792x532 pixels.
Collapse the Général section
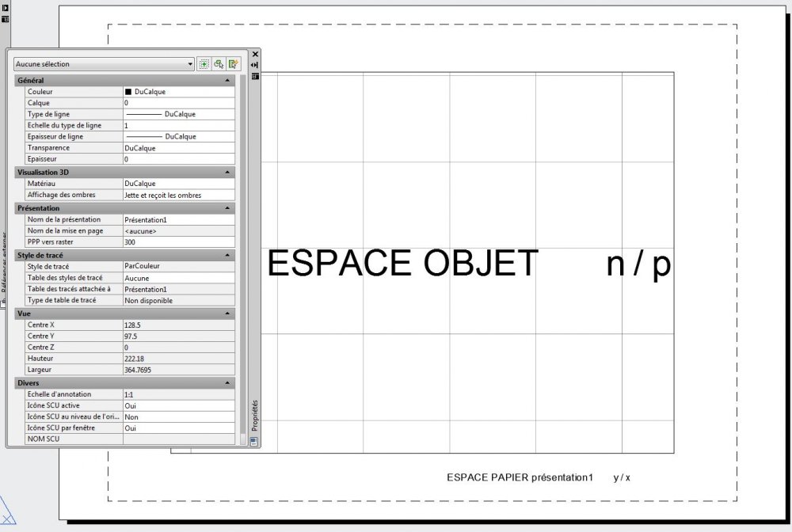pyautogui.click(x=227, y=80)
